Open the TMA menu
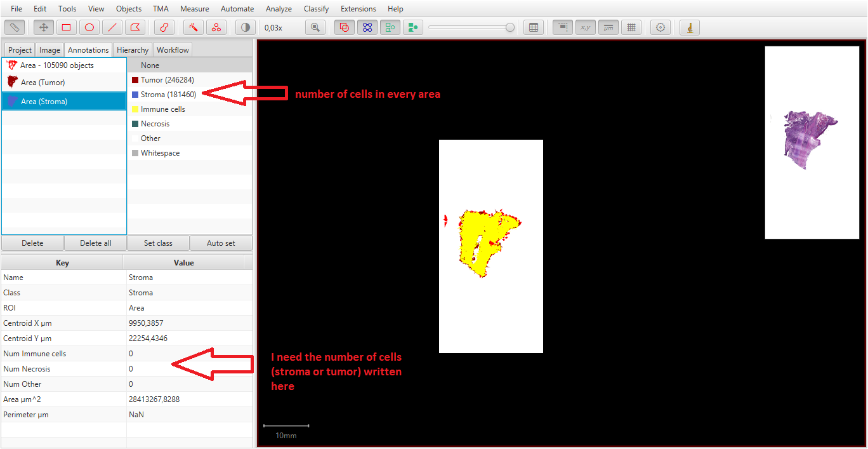The image size is (868, 449). (x=161, y=9)
